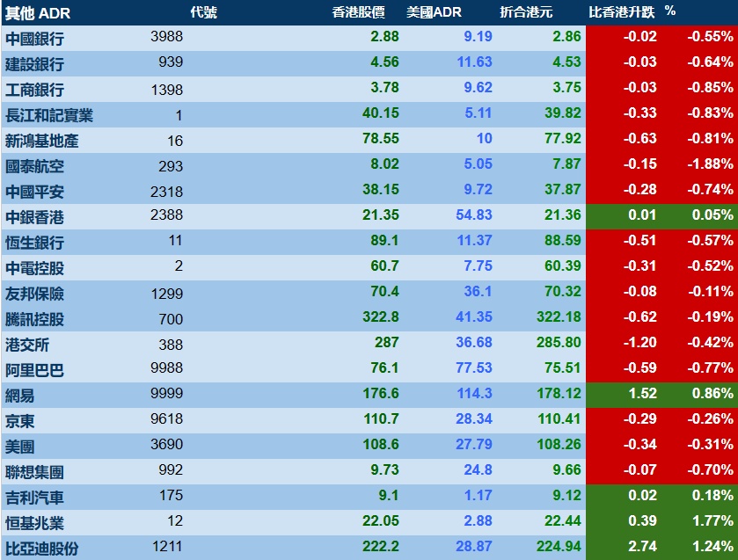
Task: Select the 吉利汽車 stock name
Action: coord(34,498)
